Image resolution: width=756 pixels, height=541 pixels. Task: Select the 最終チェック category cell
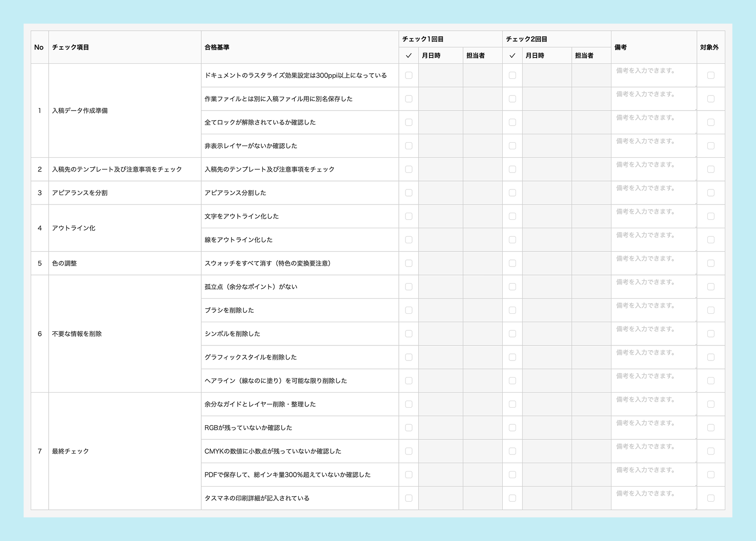tap(70, 451)
